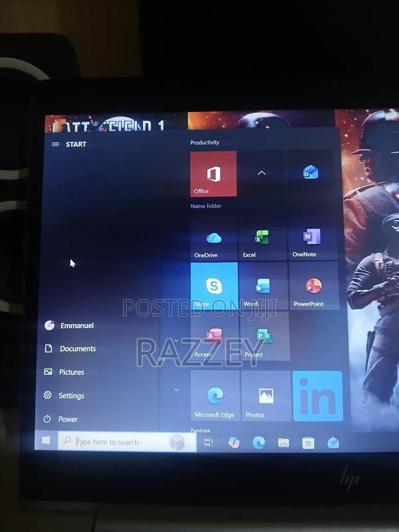Expand the Start hamburger menu
Image resolution: width=399 pixels, height=532 pixels.
tap(55, 144)
